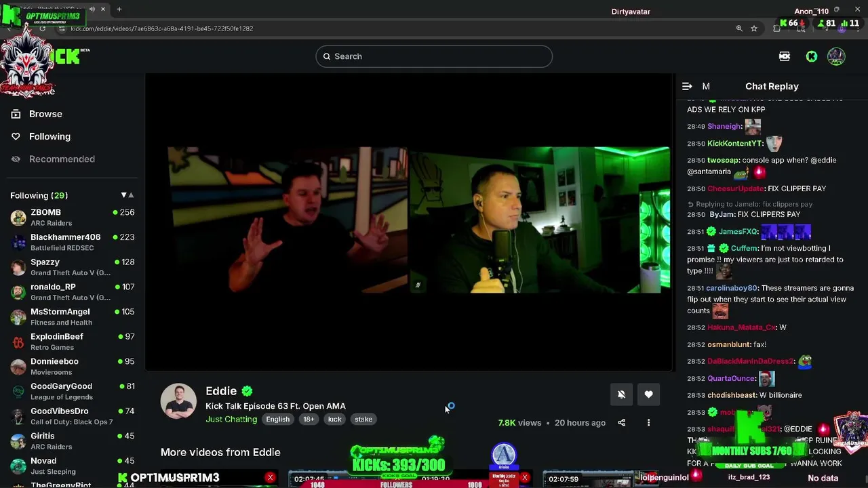Open the Browse page in sidebar
This screenshot has width=868, height=488.
(45, 114)
